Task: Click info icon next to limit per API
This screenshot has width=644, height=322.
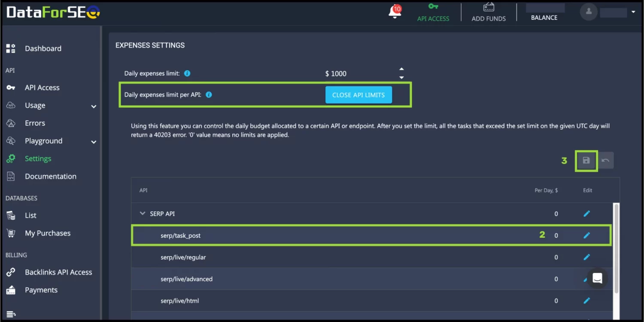Action: click(209, 94)
